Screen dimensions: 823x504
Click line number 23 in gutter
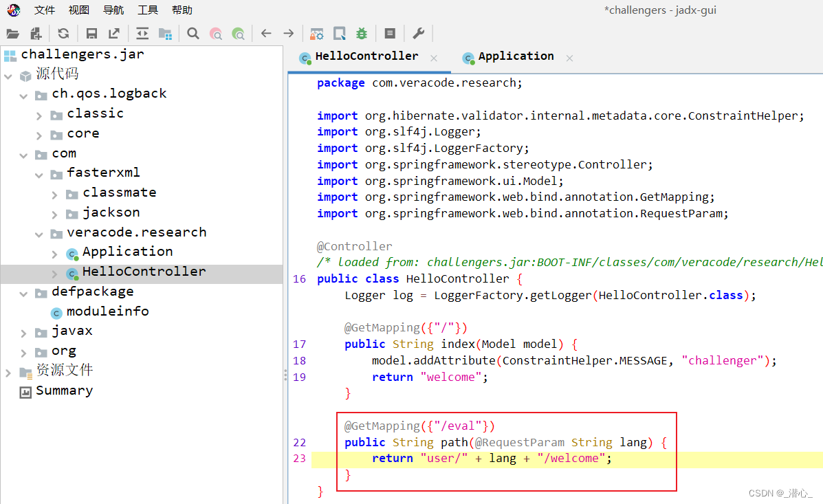pyautogui.click(x=299, y=459)
